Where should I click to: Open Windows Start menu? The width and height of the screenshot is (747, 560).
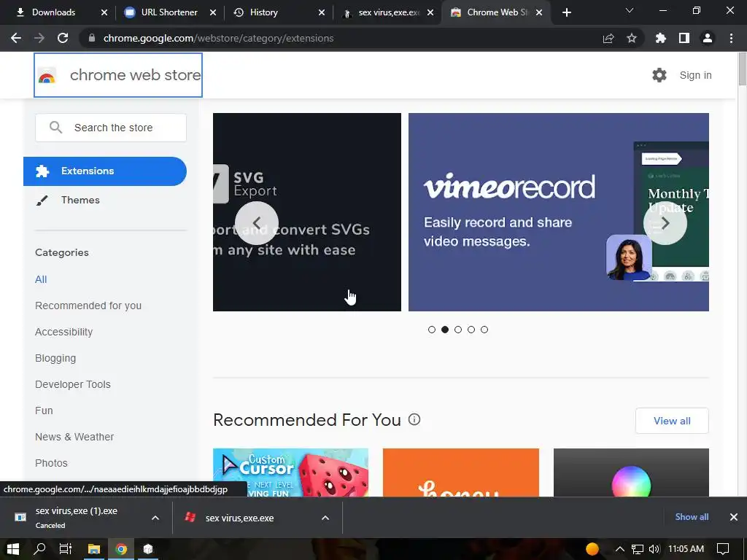click(13, 549)
